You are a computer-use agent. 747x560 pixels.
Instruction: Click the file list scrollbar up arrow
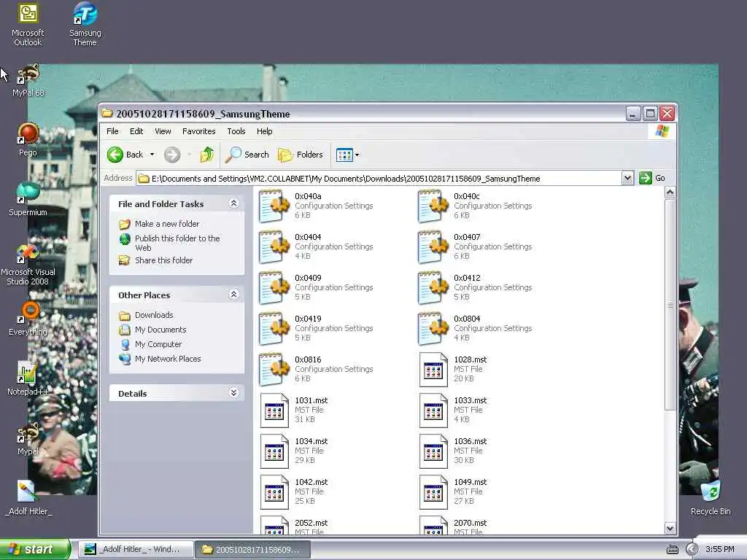(670, 192)
